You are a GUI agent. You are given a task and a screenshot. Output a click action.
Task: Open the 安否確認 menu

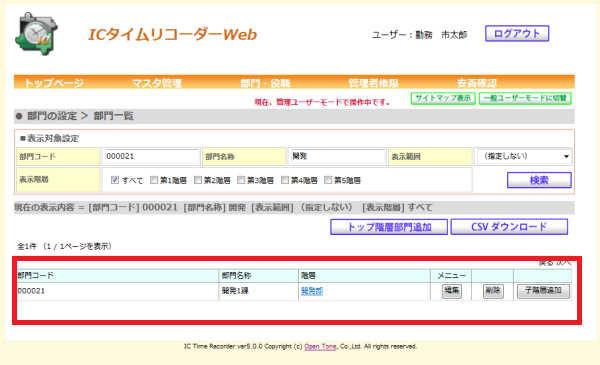click(477, 83)
